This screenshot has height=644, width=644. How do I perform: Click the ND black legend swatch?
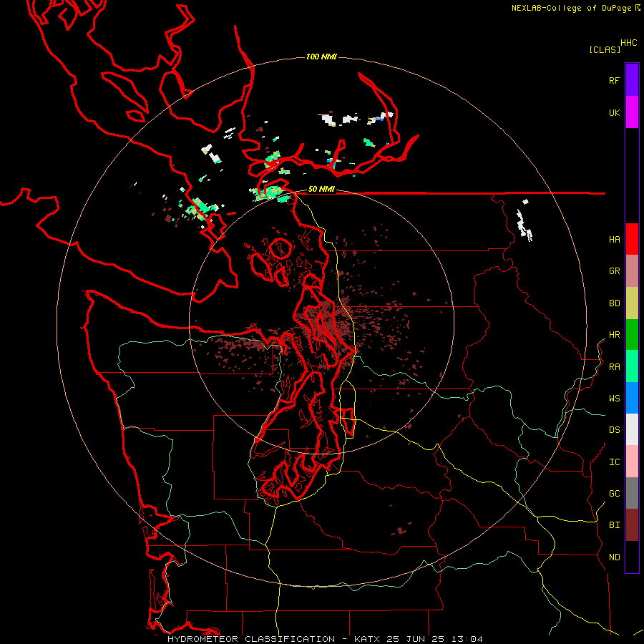click(x=632, y=557)
